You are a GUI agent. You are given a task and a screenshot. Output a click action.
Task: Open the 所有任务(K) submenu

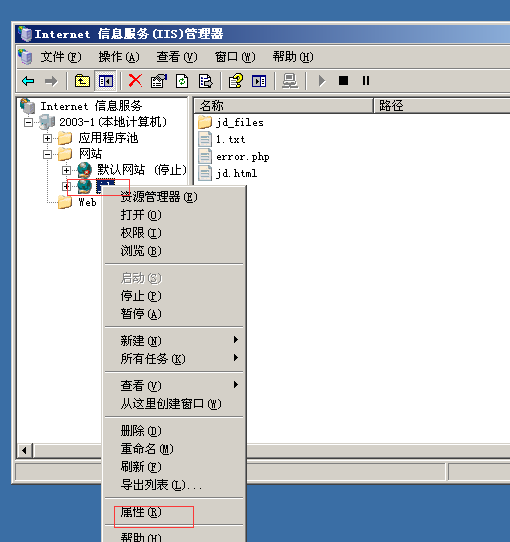(x=174, y=359)
